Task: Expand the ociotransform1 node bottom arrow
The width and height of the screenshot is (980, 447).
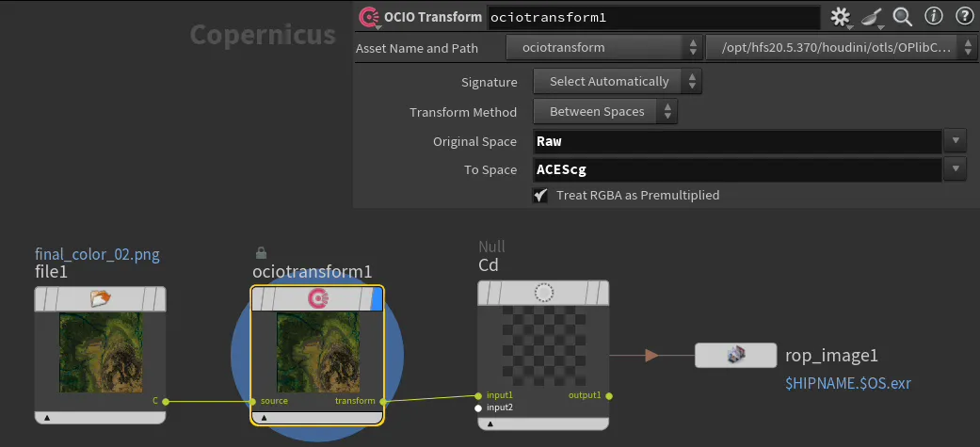Action: click(x=264, y=418)
